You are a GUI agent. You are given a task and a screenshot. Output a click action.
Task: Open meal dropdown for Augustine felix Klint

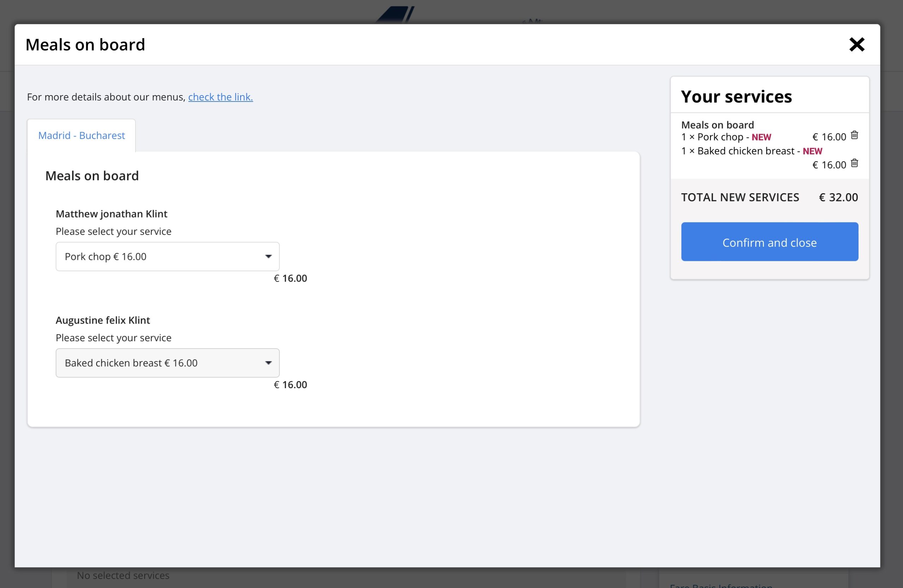pos(167,363)
